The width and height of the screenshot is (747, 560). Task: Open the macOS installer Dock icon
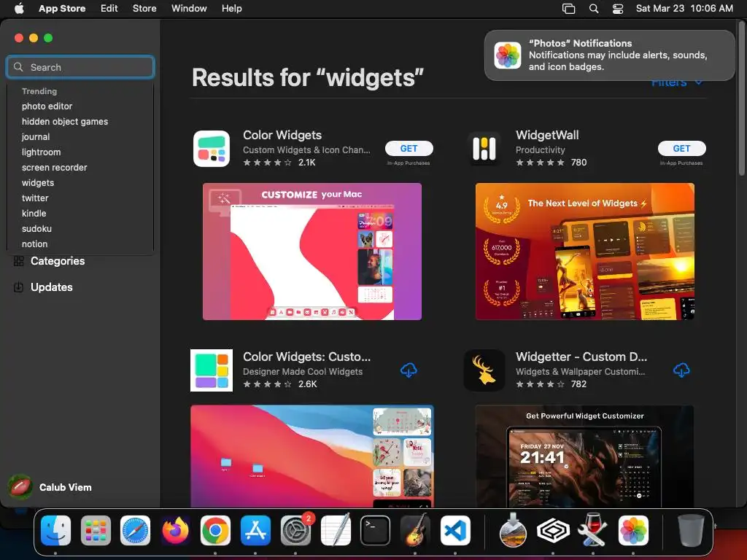click(x=513, y=531)
